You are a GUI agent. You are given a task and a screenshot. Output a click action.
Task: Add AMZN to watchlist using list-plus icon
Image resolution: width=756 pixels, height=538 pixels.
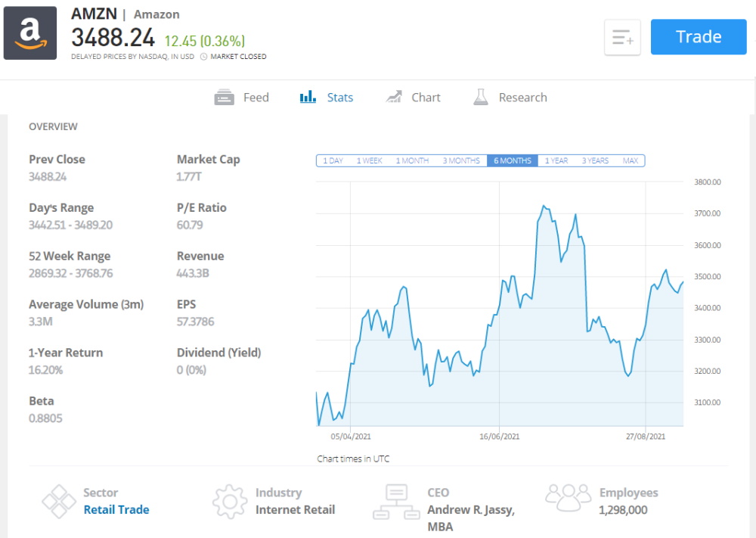[x=622, y=37]
